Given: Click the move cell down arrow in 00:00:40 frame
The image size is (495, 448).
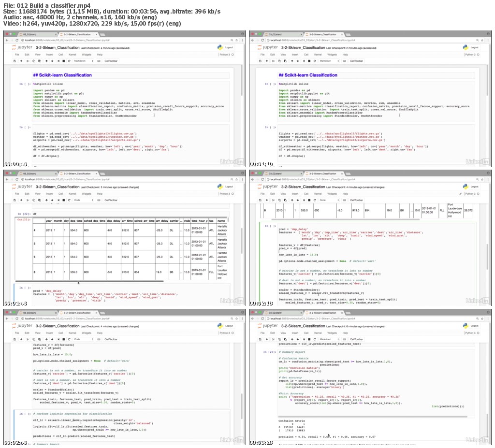Looking at the screenshot, I should click(52, 61).
